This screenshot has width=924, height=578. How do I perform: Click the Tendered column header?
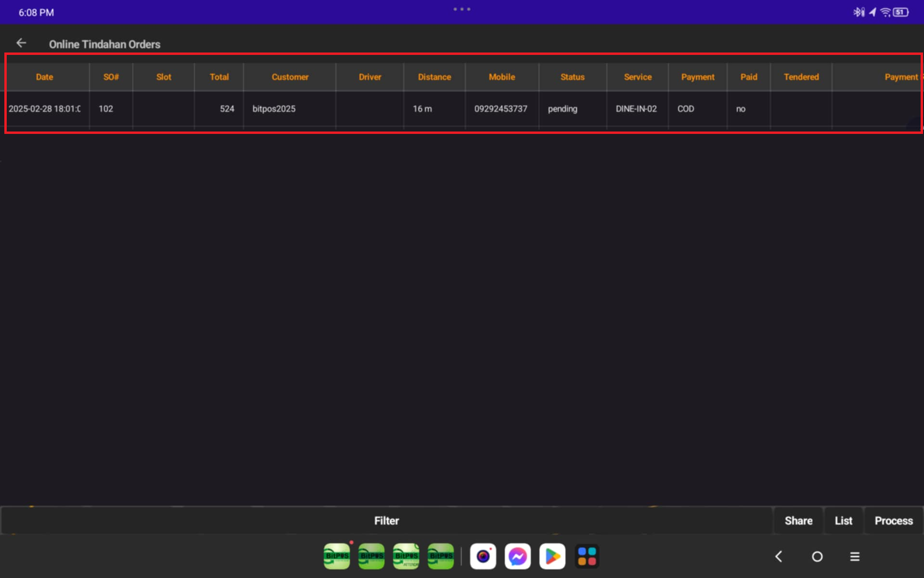pyautogui.click(x=801, y=77)
